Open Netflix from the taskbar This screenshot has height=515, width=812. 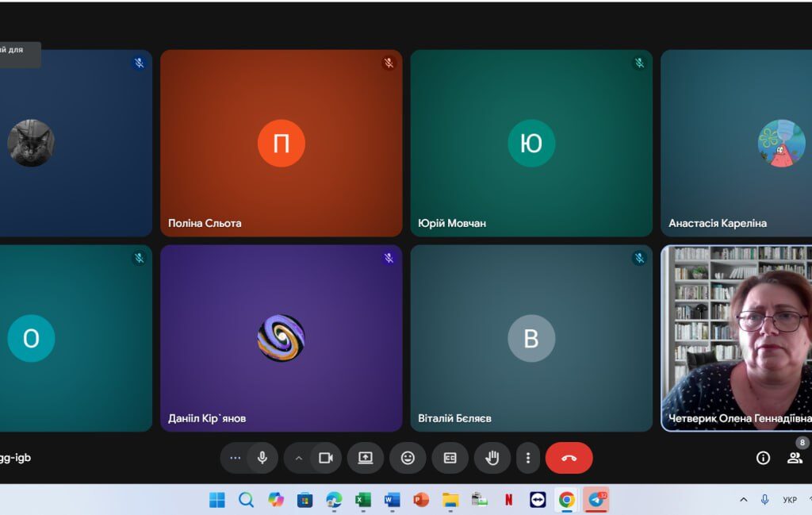click(x=508, y=500)
